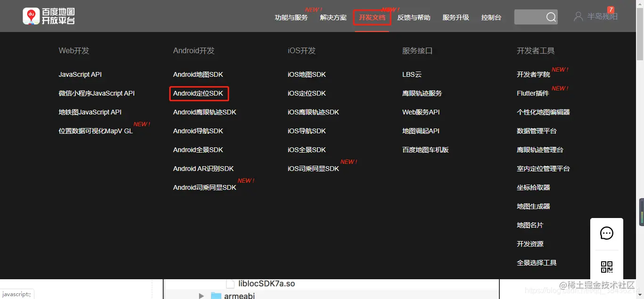Open Android AR识别SDK link
Viewport: 644px width, 299px height.
(x=203, y=169)
